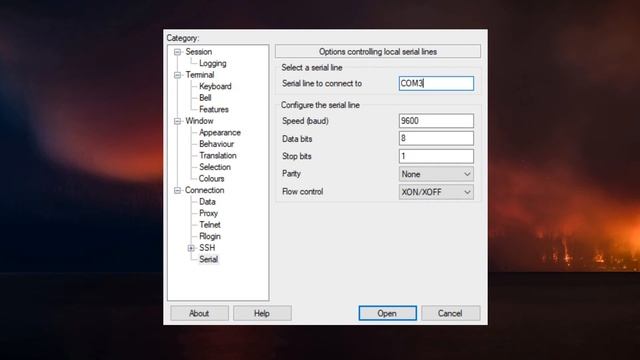This screenshot has height=360, width=640.
Task: Collapse the Window tree node
Action: point(177,121)
